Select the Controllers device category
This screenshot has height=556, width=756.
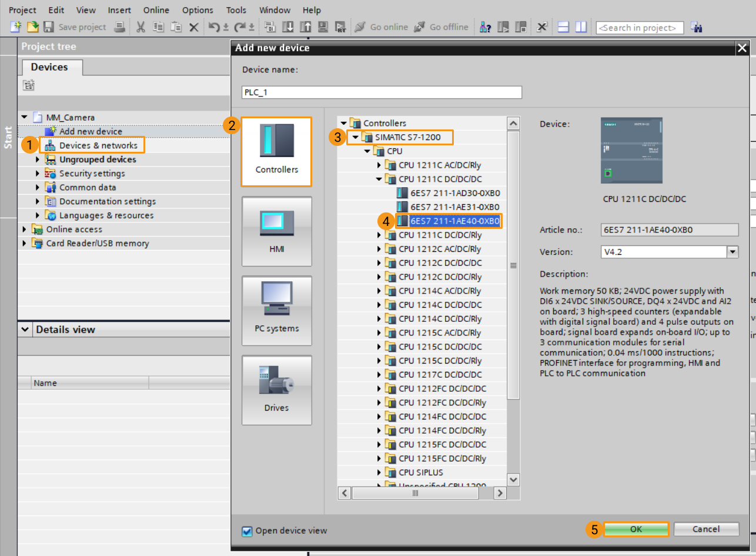(276, 151)
